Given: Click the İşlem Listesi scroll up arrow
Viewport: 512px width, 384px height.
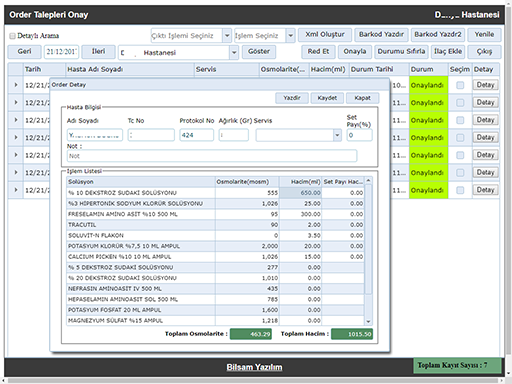Looking at the screenshot, I should click(x=368, y=181).
